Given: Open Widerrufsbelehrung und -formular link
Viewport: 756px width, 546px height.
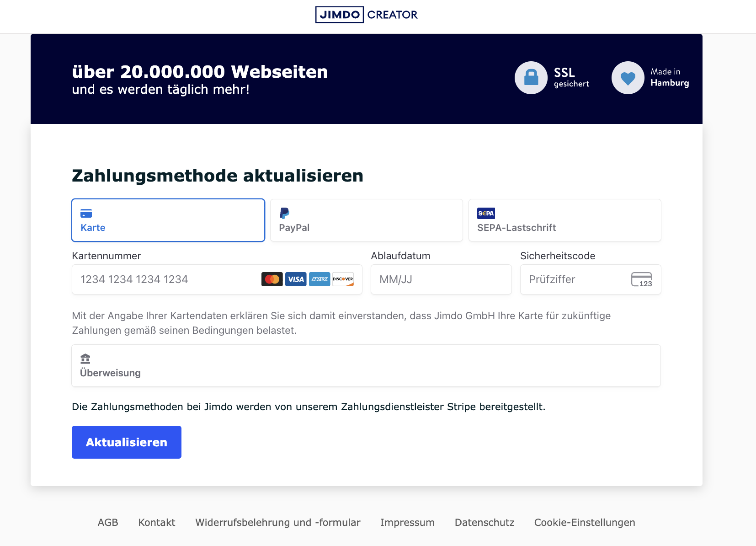Looking at the screenshot, I should [278, 522].
